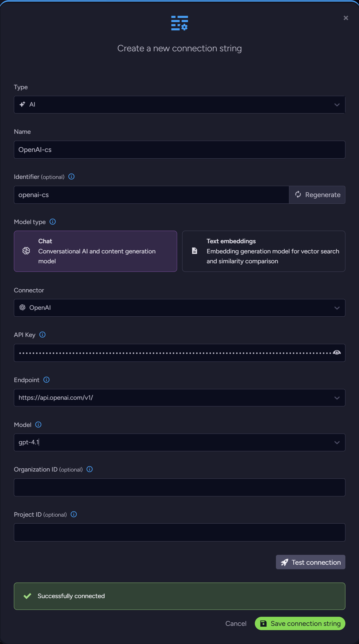Click the connection string header icon
This screenshot has height=644, width=359.
179,23
